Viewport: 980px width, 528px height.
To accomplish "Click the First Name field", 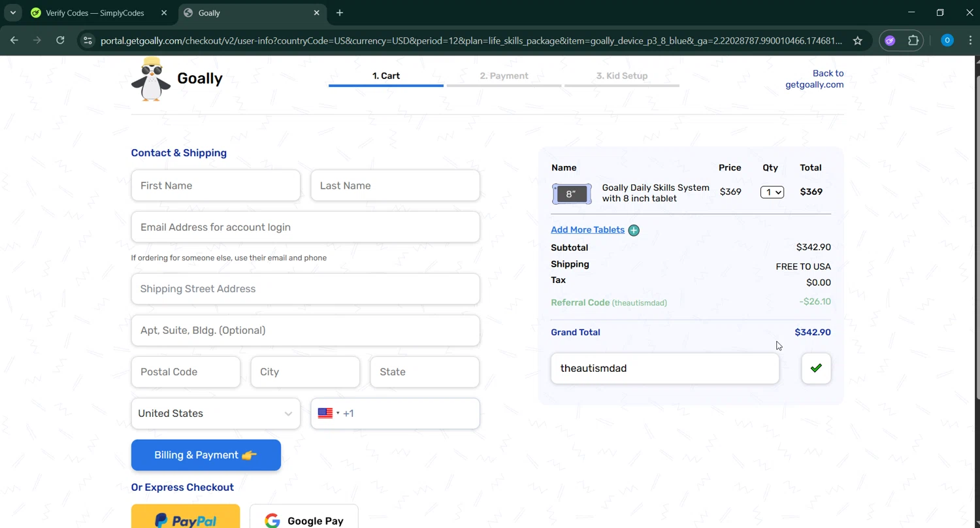I will (216, 186).
